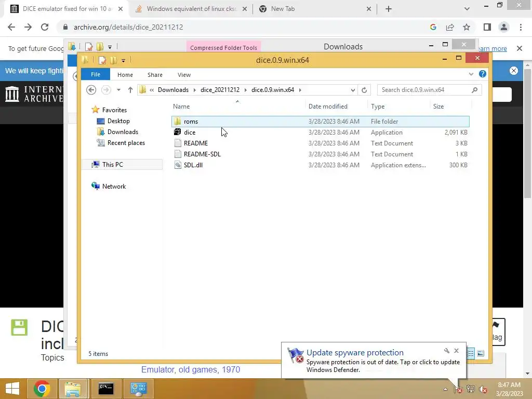Switch to the Share ribbon tab
This screenshot has height=399, width=532.
[x=155, y=75]
